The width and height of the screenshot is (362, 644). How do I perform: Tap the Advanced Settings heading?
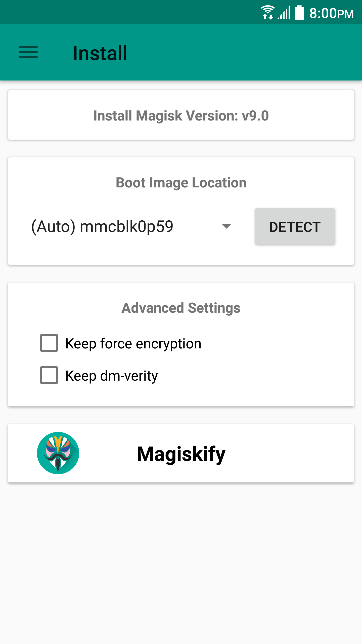pos(181,308)
